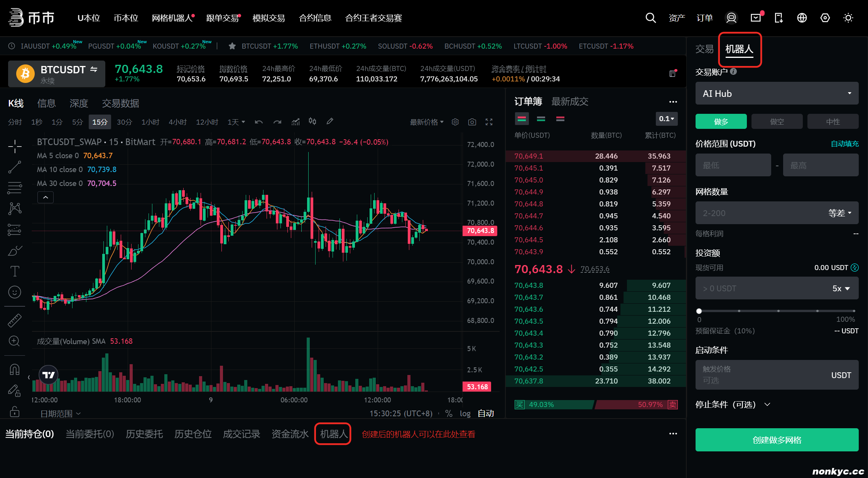Open the AI Hub account dropdown
The width and height of the screenshot is (868, 478).
[777, 93]
